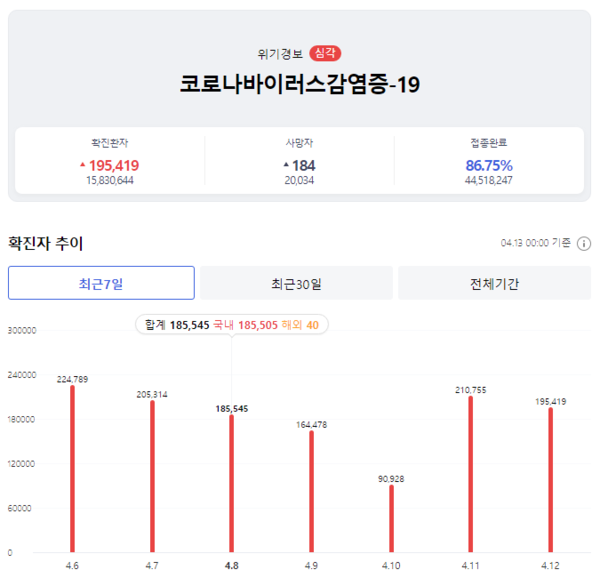Click the 300000 y-axis label
Image resolution: width=600 pixels, height=578 pixels.
(22, 331)
